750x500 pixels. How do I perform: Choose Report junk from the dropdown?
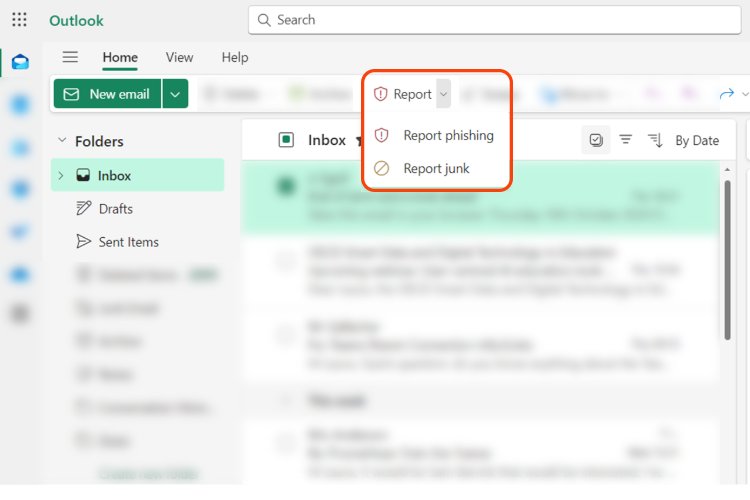tap(436, 169)
